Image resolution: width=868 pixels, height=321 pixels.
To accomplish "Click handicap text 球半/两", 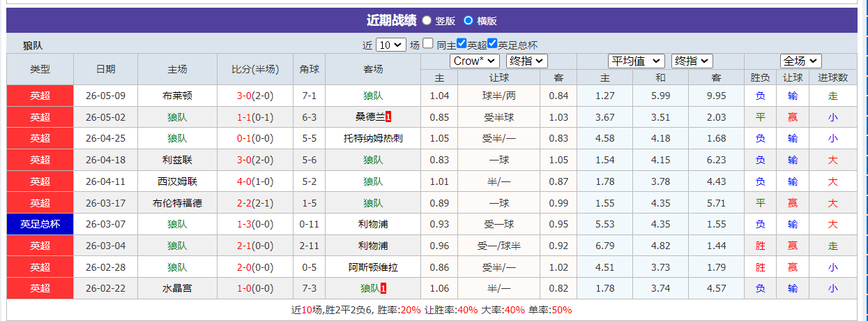I will coord(499,96).
